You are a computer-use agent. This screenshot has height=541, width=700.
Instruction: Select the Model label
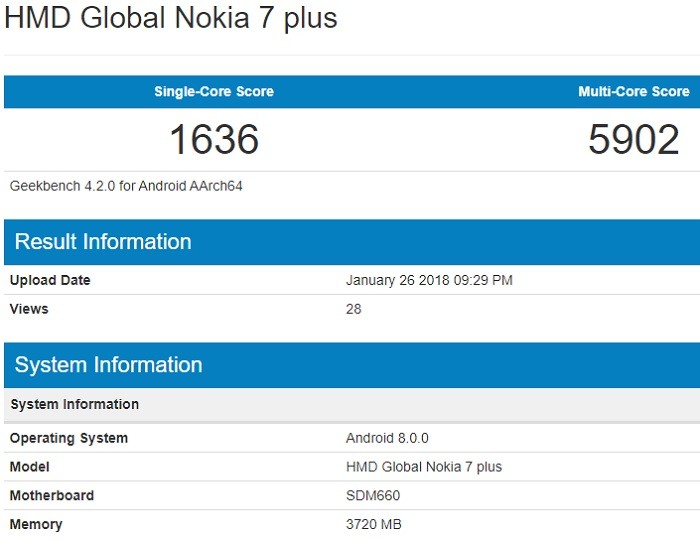(29, 466)
